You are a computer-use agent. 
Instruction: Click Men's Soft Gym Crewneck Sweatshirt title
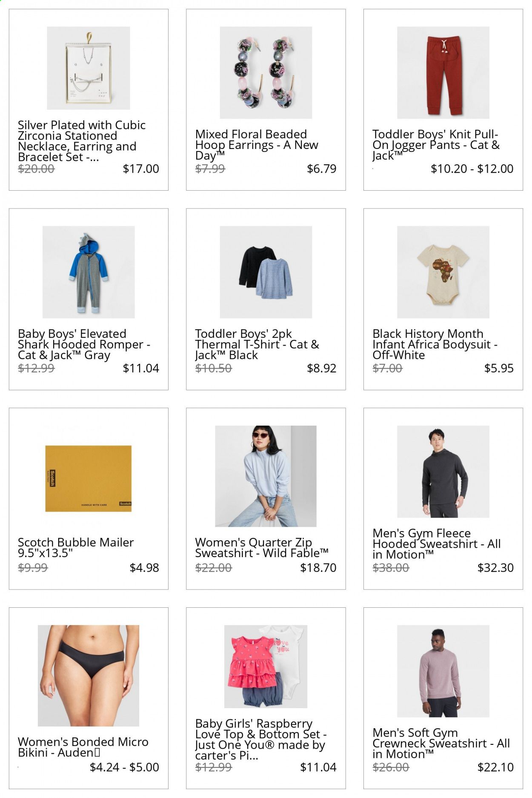click(441, 743)
